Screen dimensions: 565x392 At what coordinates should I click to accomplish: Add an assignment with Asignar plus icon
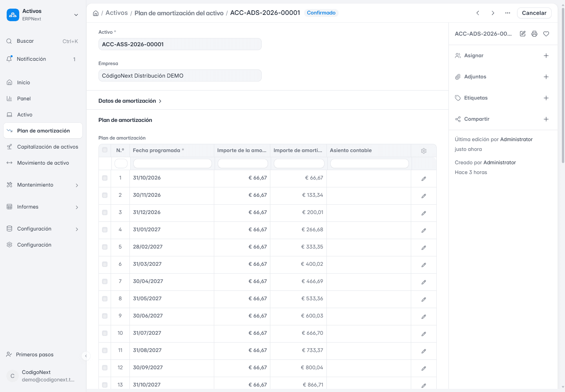tap(546, 56)
